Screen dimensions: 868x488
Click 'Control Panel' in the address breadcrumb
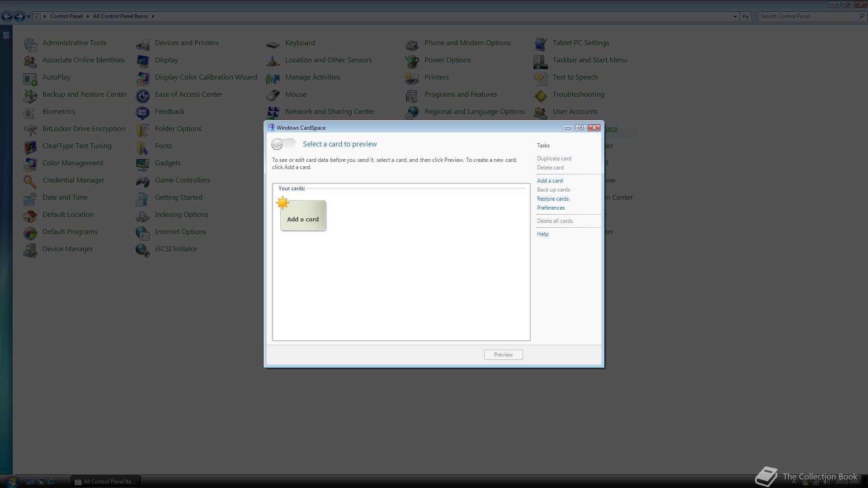pyautogui.click(x=66, y=16)
